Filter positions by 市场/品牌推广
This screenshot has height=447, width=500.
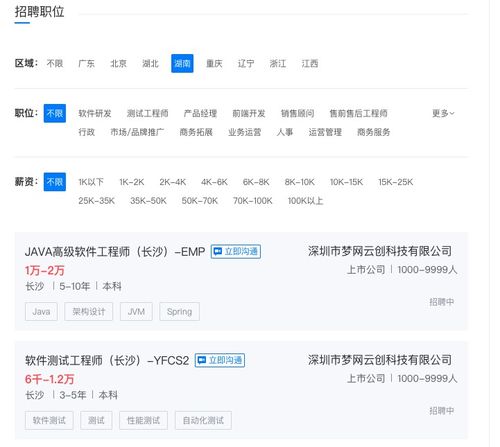pos(137,132)
